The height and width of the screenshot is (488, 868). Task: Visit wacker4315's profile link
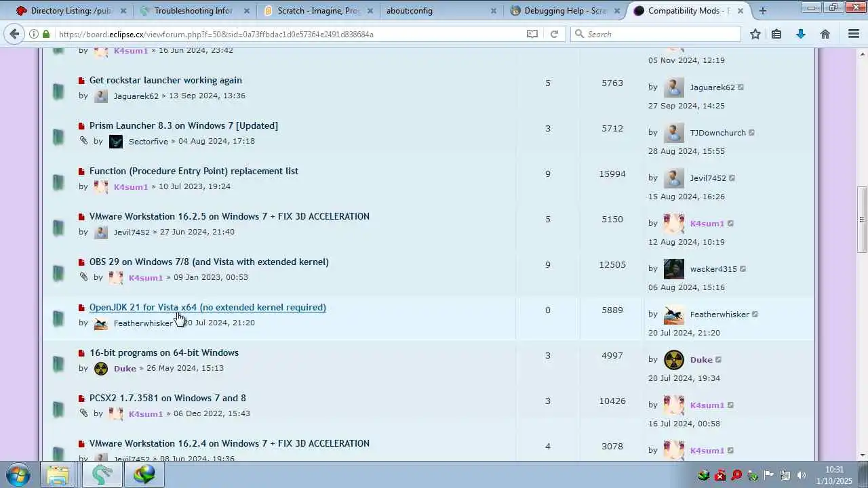(x=713, y=269)
